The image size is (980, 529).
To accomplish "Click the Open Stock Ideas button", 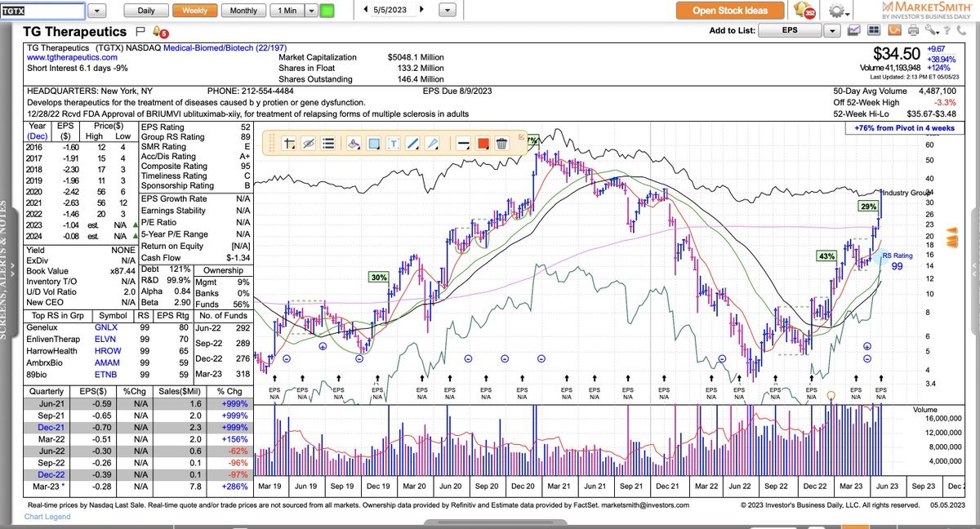I will (730, 11).
